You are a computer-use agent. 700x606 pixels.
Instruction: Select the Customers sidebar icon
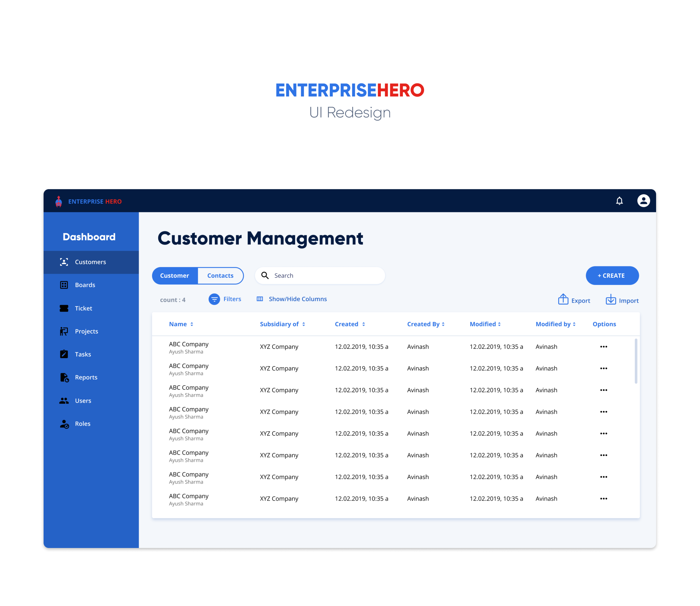(x=64, y=262)
